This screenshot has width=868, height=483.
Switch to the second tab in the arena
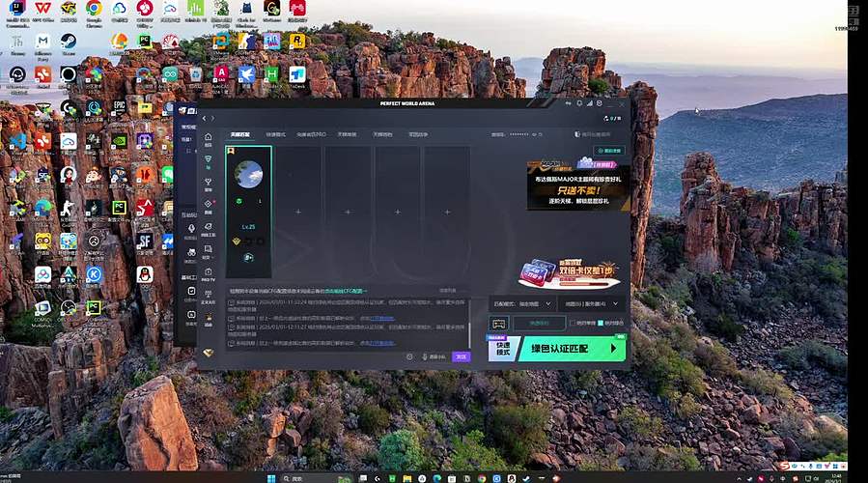pyautogui.click(x=276, y=134)
